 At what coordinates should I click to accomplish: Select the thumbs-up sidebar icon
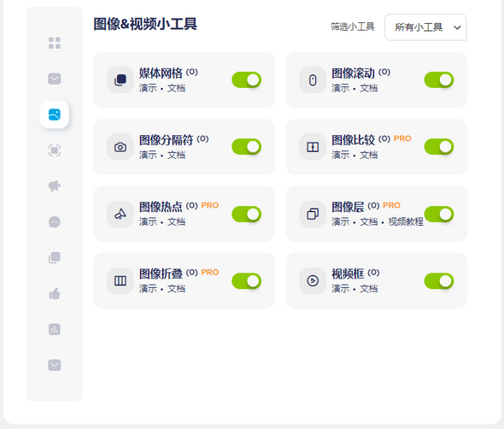point(55,293)
